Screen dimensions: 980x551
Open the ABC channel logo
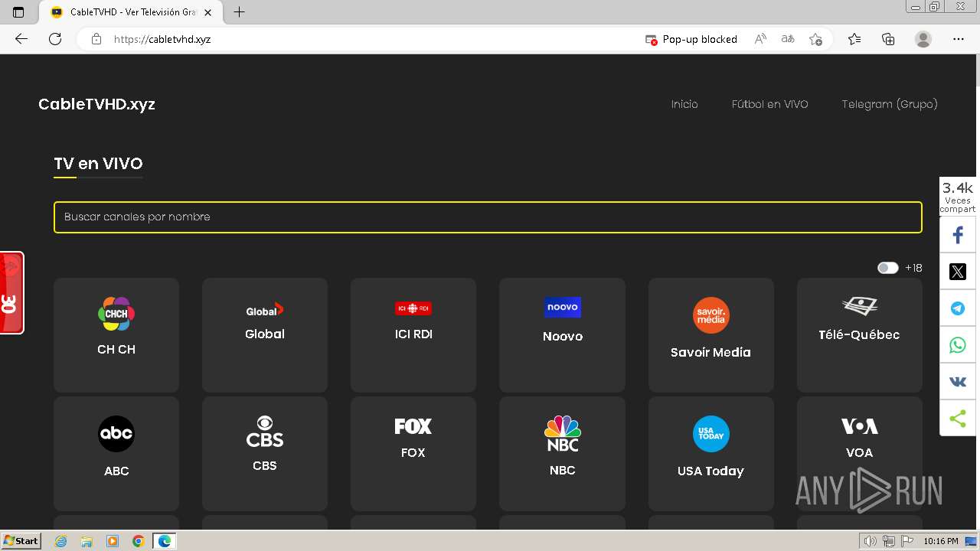click(x=116, y=434)
